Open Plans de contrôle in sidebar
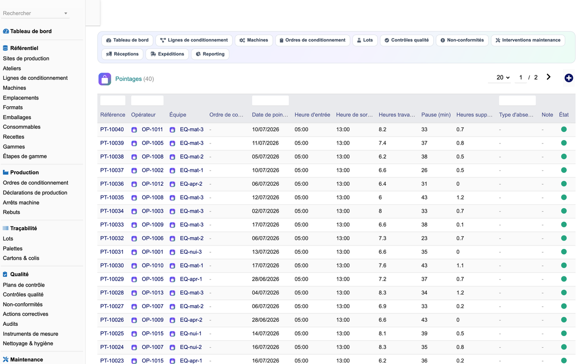Viewport: 588px width, 364px height. [24, 285]
